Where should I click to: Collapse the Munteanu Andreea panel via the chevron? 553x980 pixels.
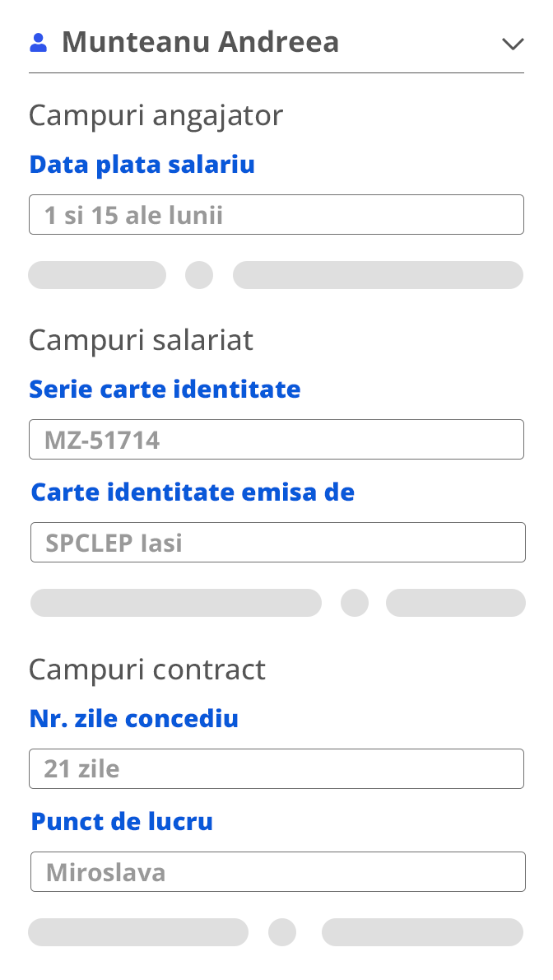click(513, 44)
